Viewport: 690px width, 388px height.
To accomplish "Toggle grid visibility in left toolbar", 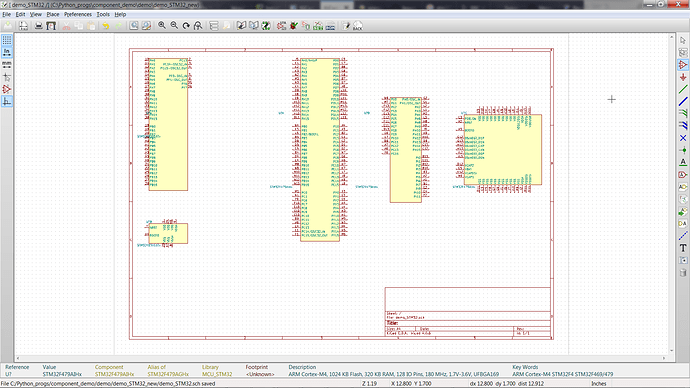I will pyautogui.click(x=7, y=40).
